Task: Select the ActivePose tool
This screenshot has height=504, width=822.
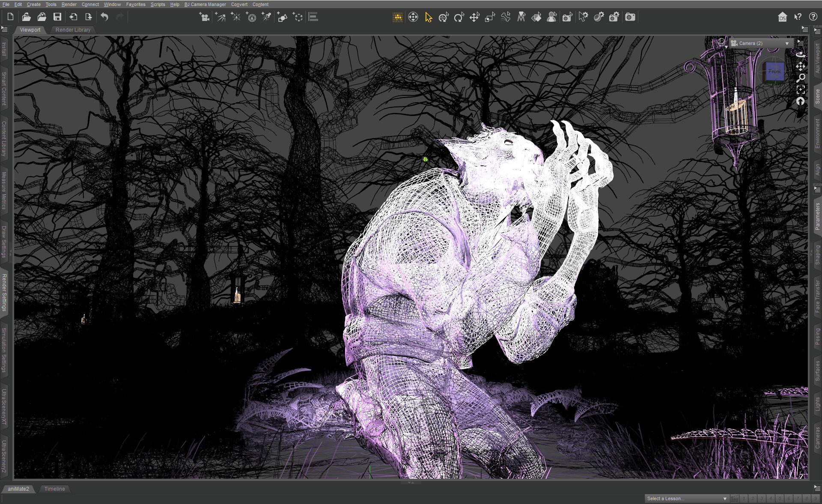Action: click(444, 17)
